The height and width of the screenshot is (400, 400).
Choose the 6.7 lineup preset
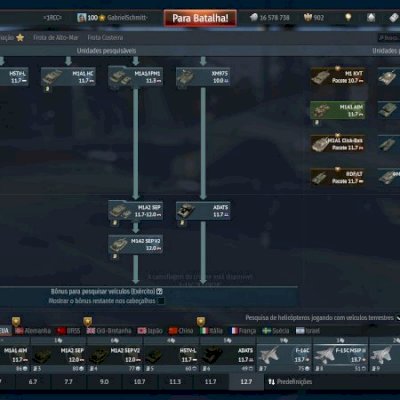pyautogui.click(x=33, y=382)
